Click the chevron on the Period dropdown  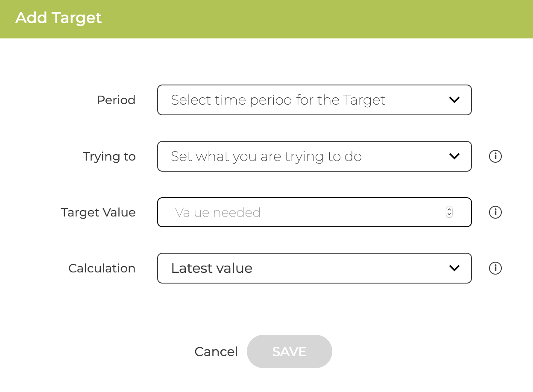coord(454,100)
